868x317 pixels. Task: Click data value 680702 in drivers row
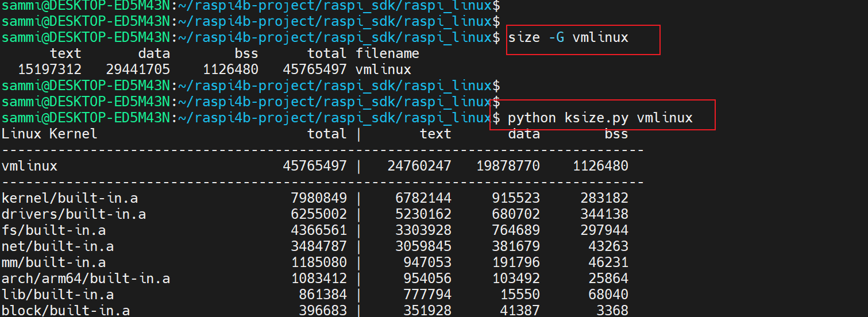(x=516, y=215)
